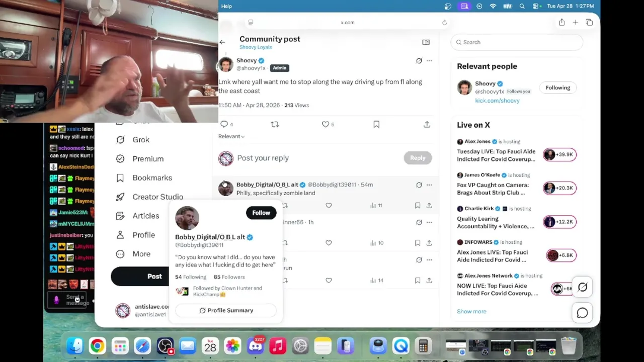Open Grok icon on Bobby_Digital's reply
Image resolution: width=644 pixels, height=362 pixels.
pyautogui.click(x=419, y=185)
